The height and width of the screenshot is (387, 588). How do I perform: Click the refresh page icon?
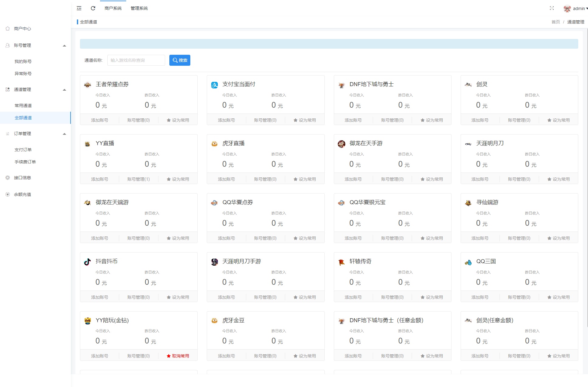93,8
